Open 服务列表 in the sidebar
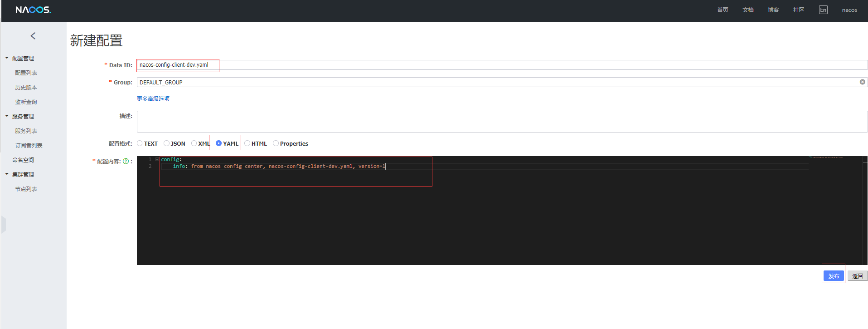Screen dimensions: 868x329 pyautogui.click(x=26, y=131)
